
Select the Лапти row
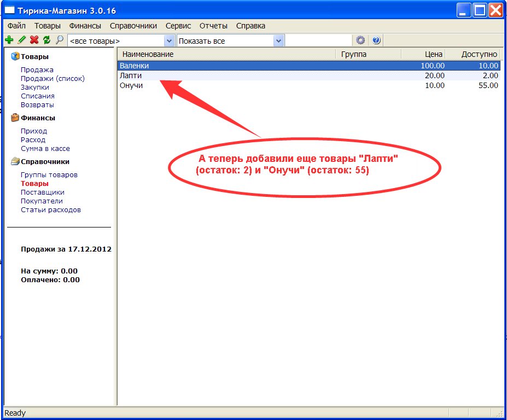[x=309, y=75]
